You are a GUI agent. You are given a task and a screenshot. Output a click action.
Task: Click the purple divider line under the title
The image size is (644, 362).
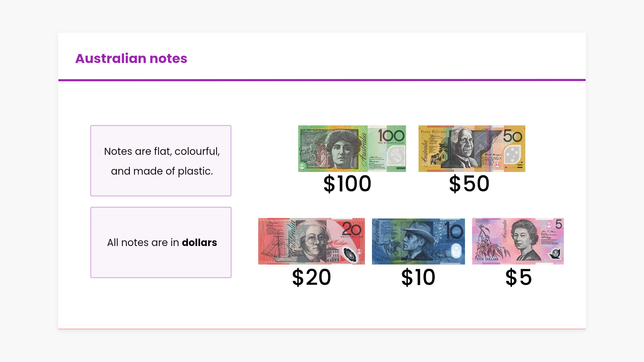322,80
